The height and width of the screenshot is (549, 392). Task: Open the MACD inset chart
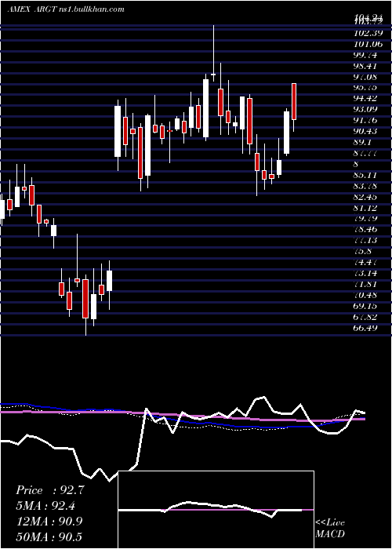point(216,510)
